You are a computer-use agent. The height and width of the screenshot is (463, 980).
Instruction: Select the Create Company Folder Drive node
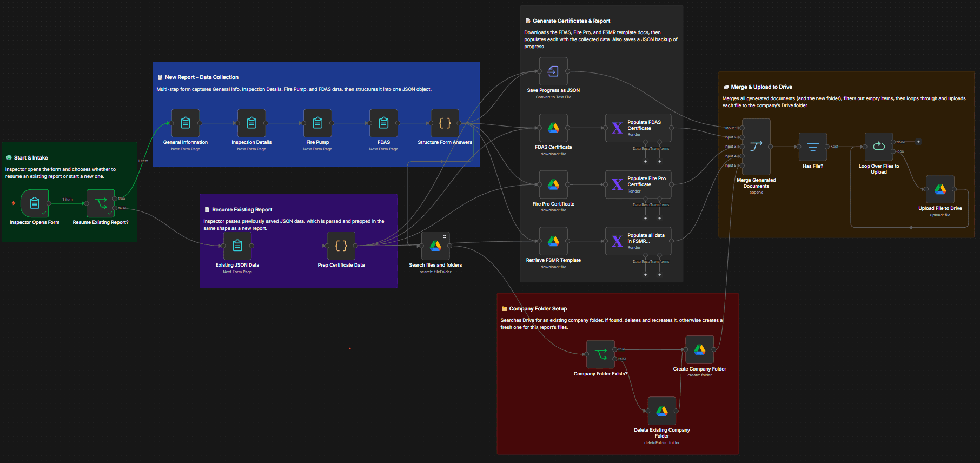(699, 350)
